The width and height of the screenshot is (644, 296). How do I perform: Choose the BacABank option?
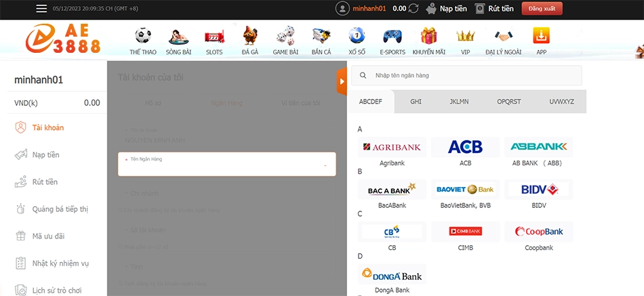click(x=392, y=194)
